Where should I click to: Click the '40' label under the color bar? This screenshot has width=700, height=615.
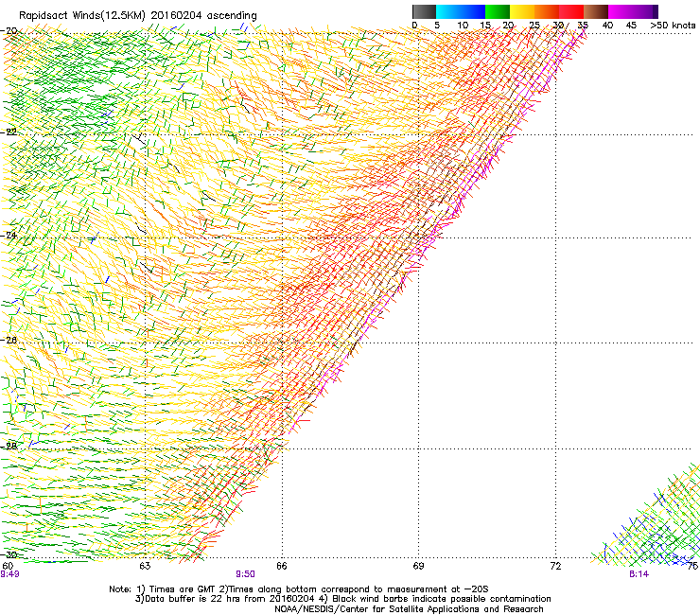click(x=607, y=25)
